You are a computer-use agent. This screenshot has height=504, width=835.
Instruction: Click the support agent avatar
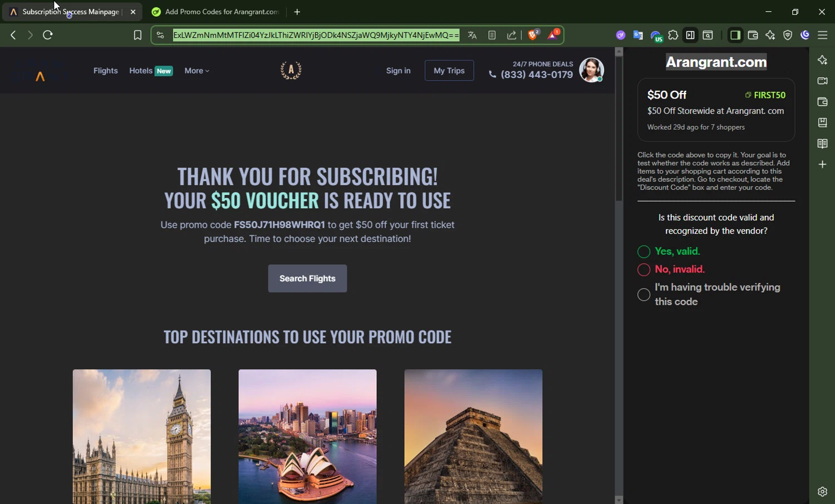click(591, 70)
